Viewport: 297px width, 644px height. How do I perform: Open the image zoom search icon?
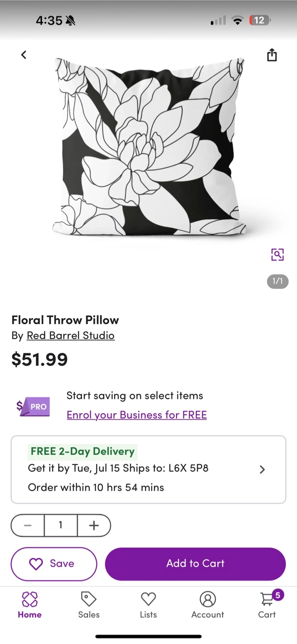[x=277, y=254]
